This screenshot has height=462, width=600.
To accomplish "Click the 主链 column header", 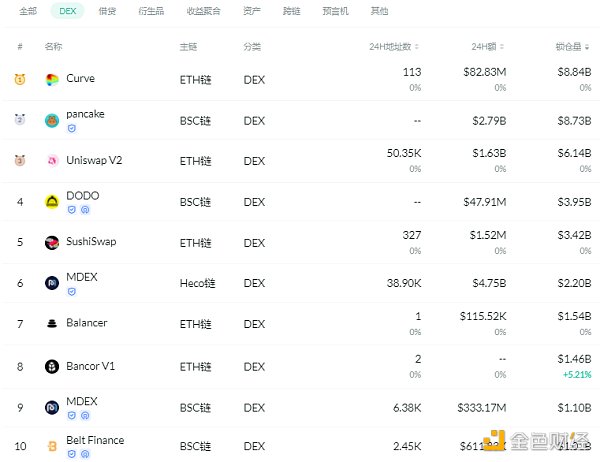I will coord(188,47).
